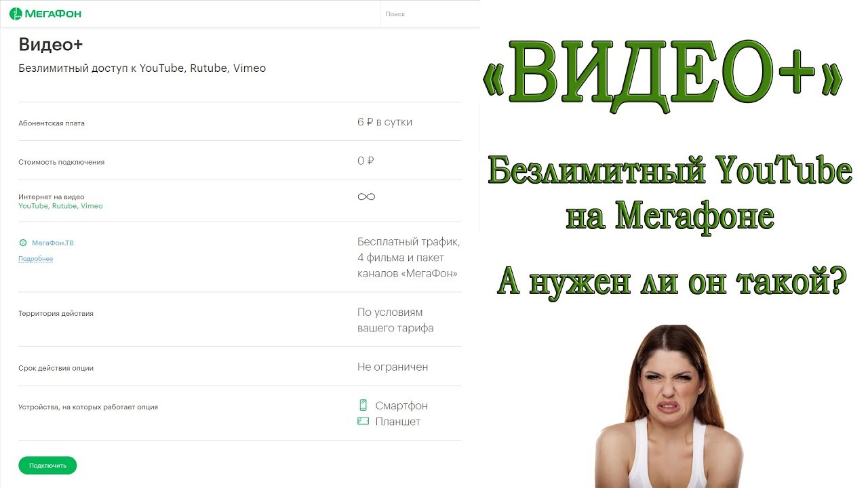
Task: Open the МегаФон.ТВ link
Action: pos(53,243)
